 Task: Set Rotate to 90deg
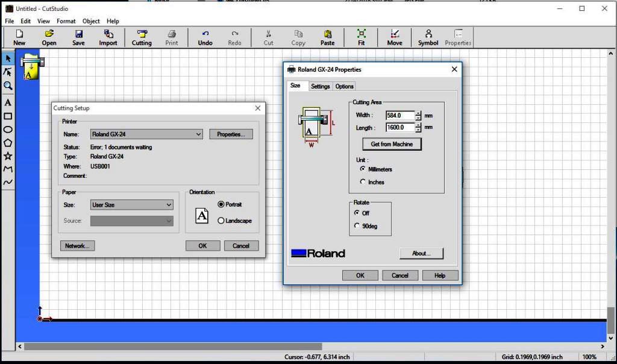click(357, 226)
